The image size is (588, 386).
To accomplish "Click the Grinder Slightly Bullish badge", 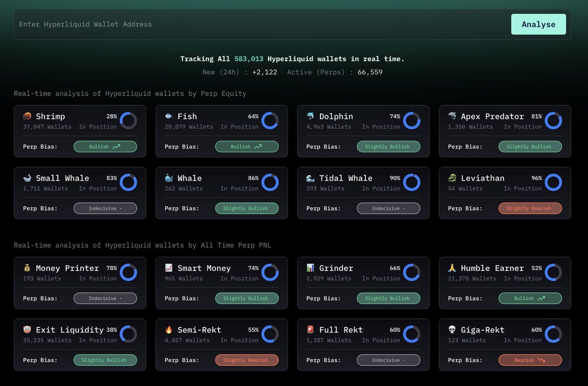I will tap(389, 298).
